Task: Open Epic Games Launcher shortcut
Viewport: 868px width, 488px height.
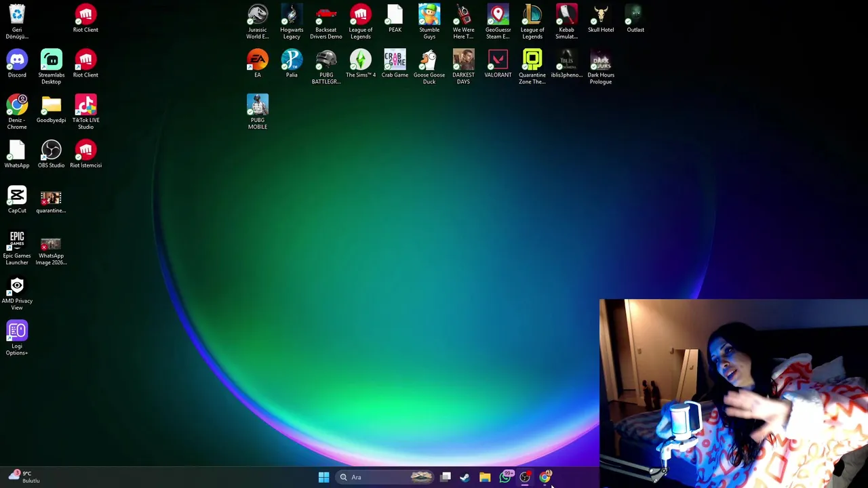Action: click(17, 247)
